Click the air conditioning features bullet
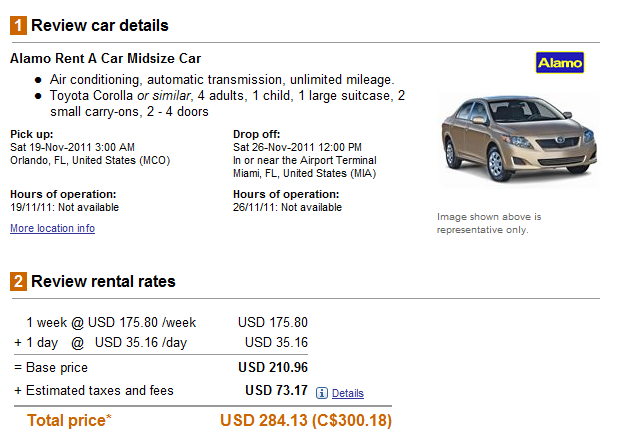 tap(222, 79)
